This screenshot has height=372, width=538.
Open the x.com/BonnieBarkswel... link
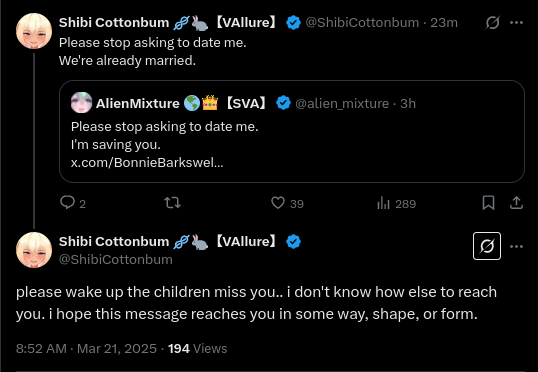pos(147,162)
